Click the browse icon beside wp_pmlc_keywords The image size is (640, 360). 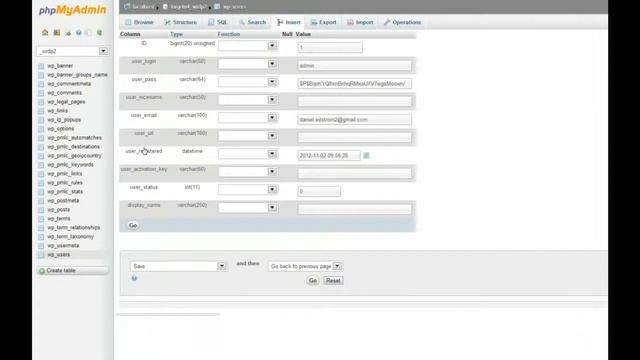pyautogui.click(x=41, y=165)
